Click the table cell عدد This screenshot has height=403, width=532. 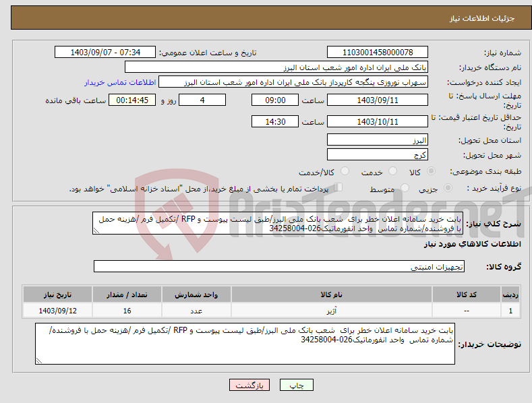[196, 311]
